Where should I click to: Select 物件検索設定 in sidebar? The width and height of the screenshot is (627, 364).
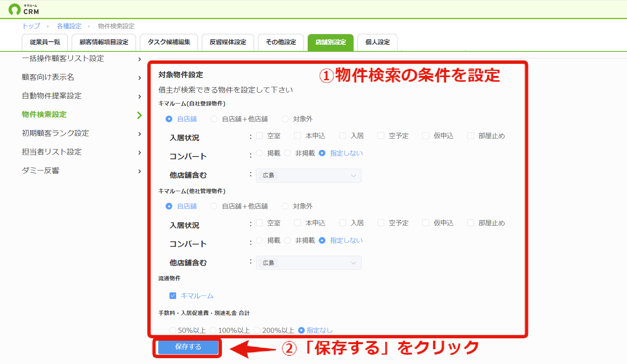pos(44,114)
